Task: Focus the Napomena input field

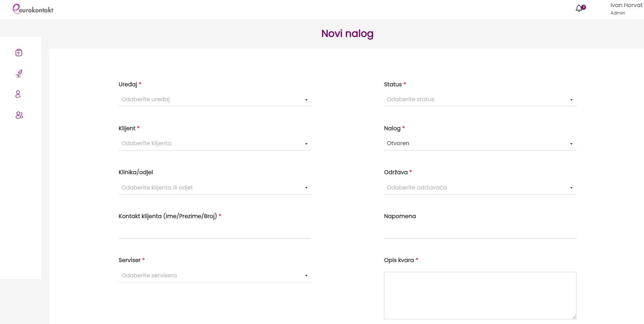Action: tap(480, 232)
